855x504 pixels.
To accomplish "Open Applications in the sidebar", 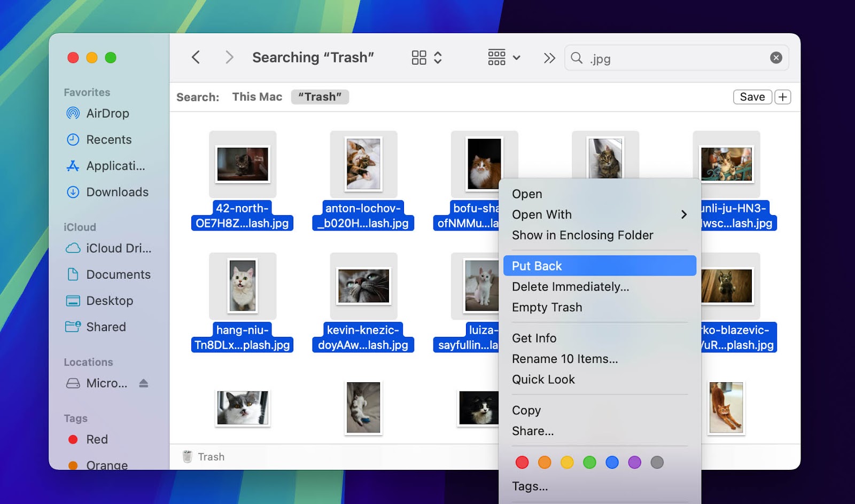I will (115, 166).
